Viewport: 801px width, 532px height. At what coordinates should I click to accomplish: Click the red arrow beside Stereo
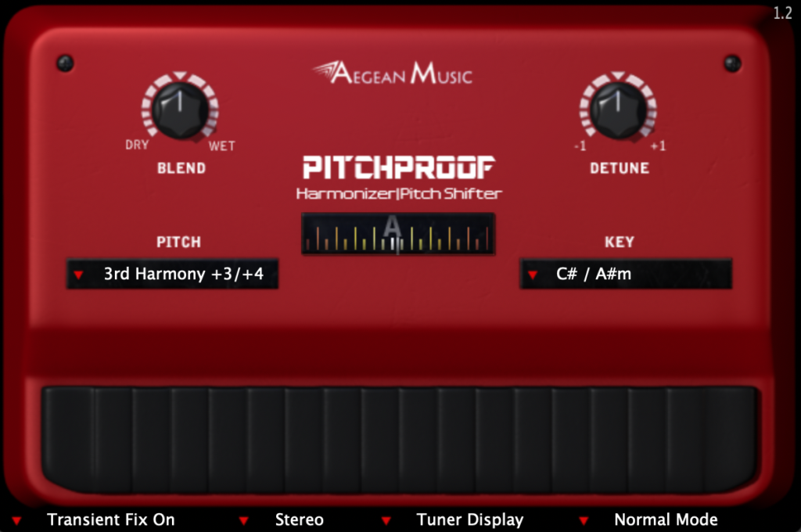(x=244, y=520)
